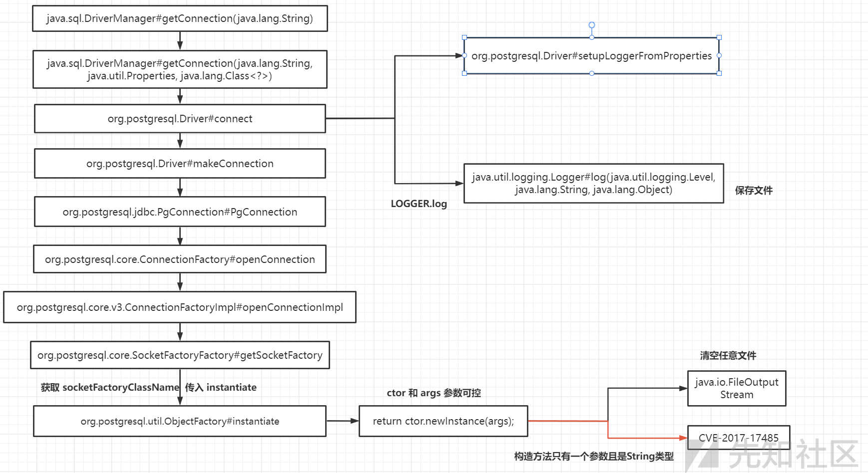Select the '传入 instantiate' label
The image size is (868, 473).
coord(221,387)
